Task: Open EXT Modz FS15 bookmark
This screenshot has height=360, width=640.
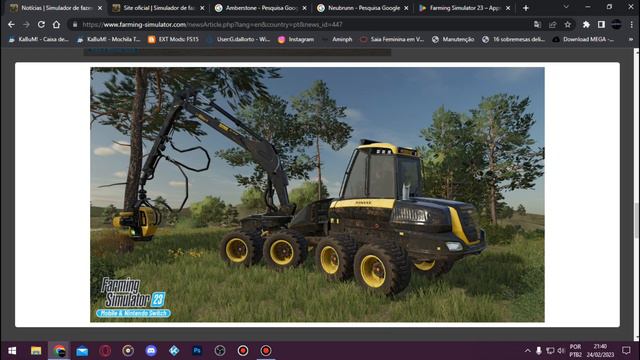Action: click(173, 39)
